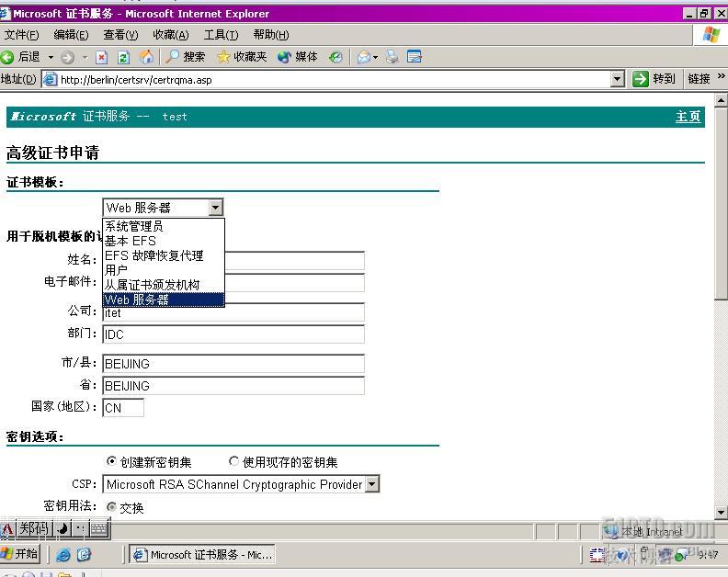
Task: Click the Refresh page icon
Action: (123, 57)
